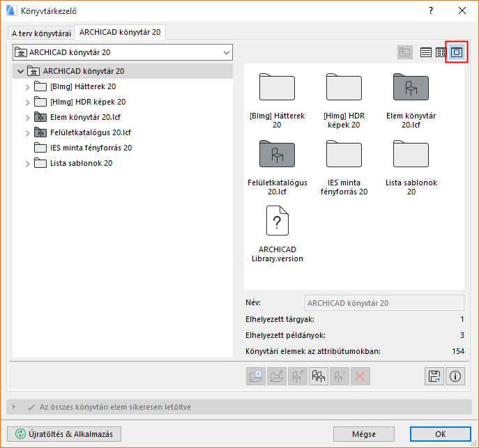Go up one folder level icon
The width and height of the screenshot is (479, 448).
click(x=405, y=52)
